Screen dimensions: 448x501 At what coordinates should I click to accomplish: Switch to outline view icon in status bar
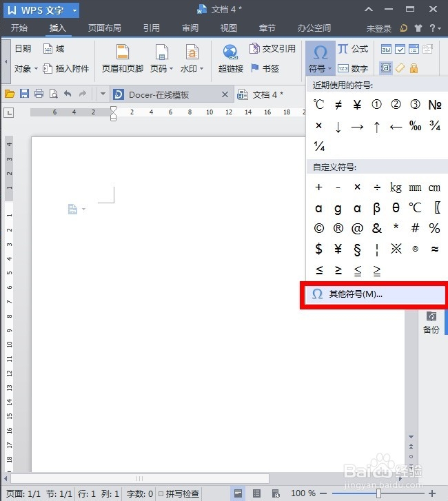(256, 493)
